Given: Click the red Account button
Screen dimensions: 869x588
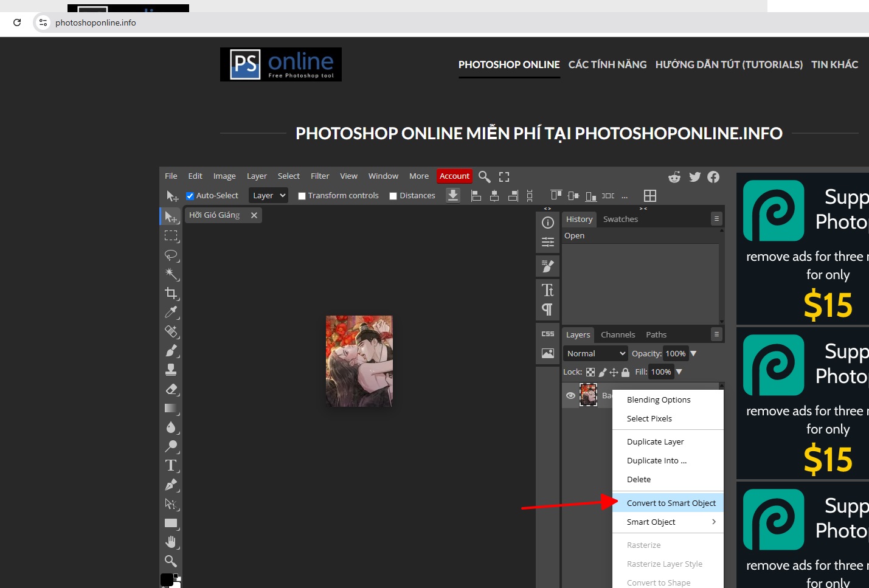Looking at the screenshot, I should (x=454, y=176).
